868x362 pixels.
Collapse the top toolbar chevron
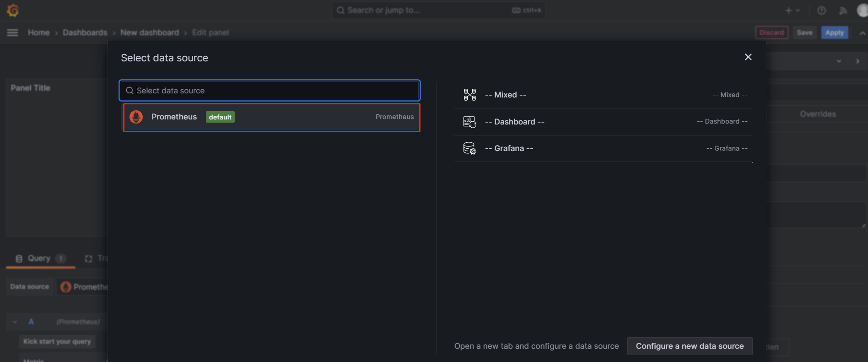(x=863, y=33)
